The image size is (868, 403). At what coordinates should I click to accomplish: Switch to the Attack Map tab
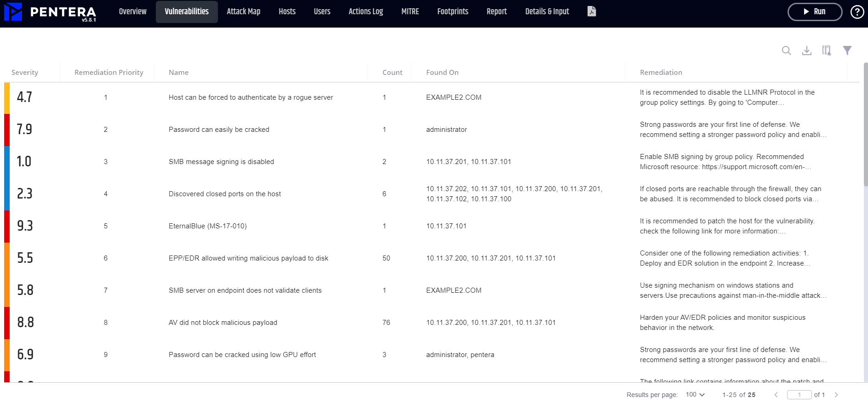point(243,11)
